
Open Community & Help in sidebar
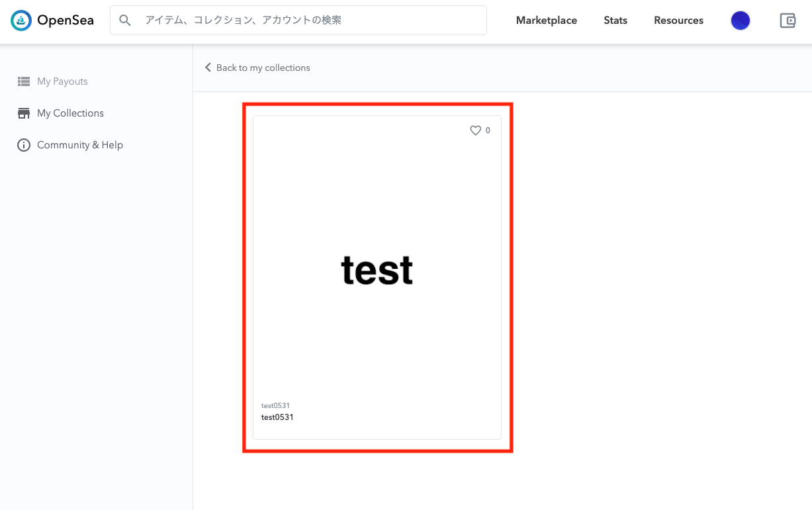[x=80, y=145]
